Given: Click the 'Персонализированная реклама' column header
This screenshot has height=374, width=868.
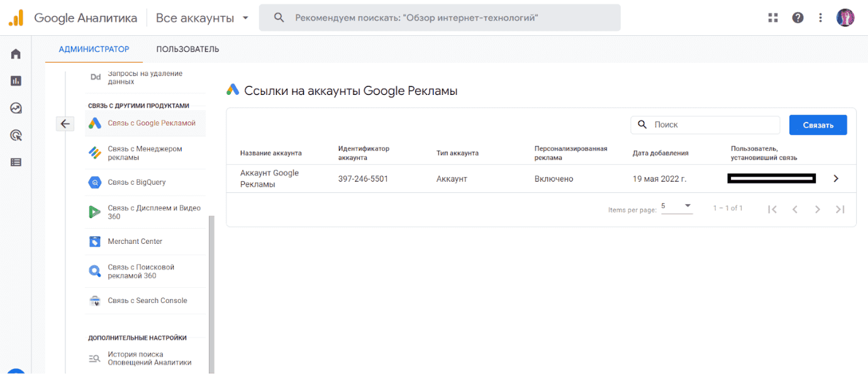Looking at the screenshot, I should (x=570, y=153).
